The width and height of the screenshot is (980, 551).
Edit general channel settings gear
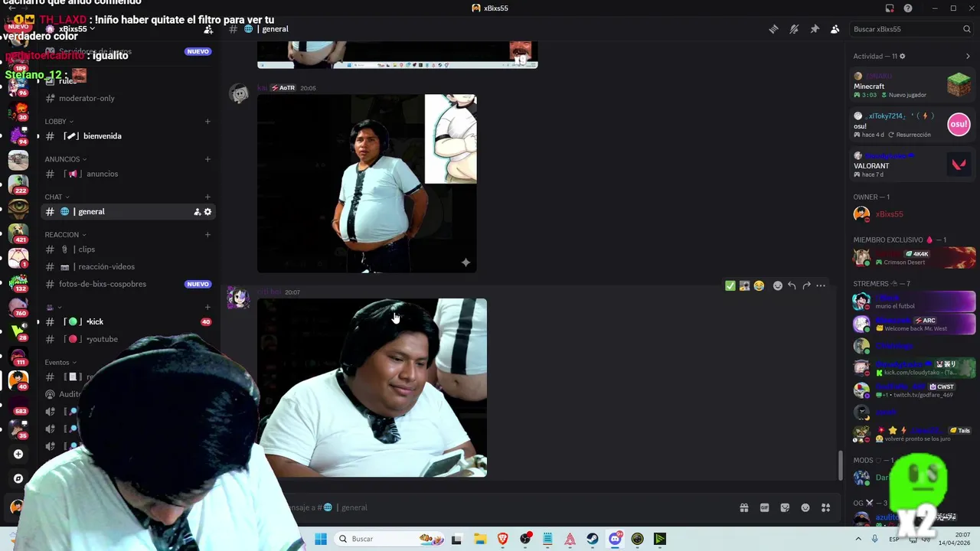tap(207, 212)
